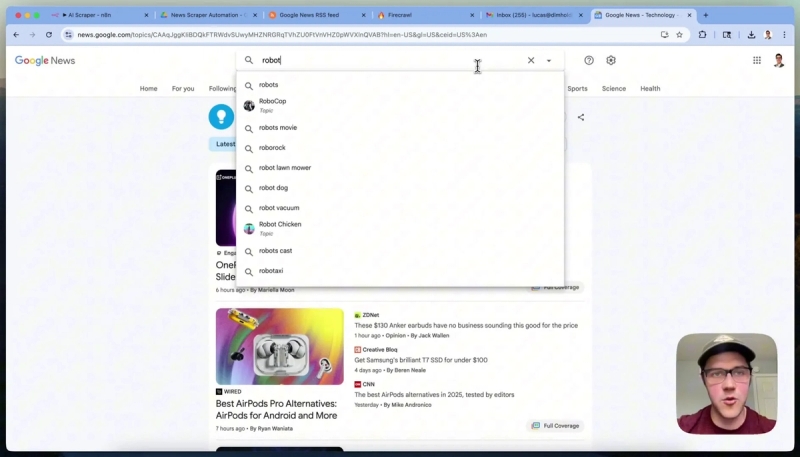Select the 'robots cast' suggestion
Screen dimensions: 800x457
pyautogui.click(x=400, y=251)
